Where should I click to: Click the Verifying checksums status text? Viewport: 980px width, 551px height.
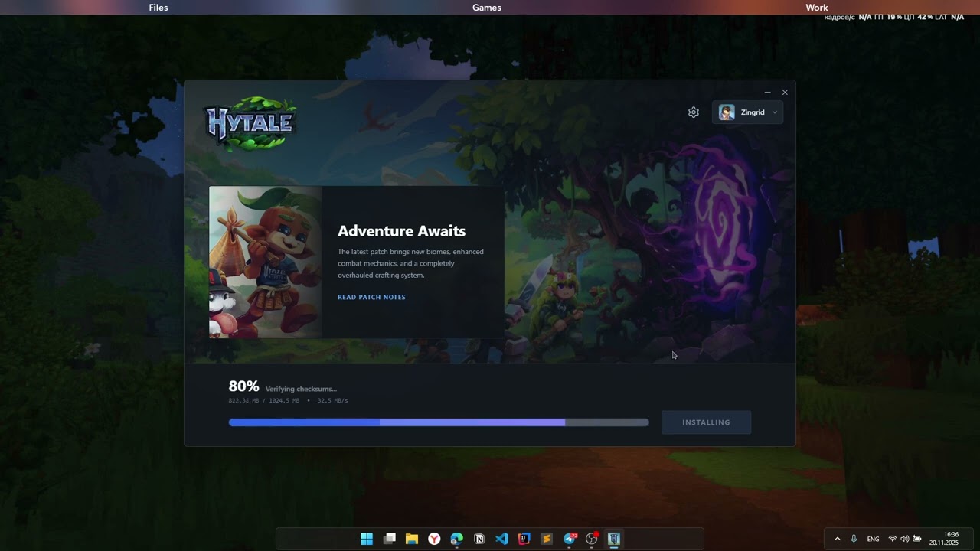click(x=301, y=389)
